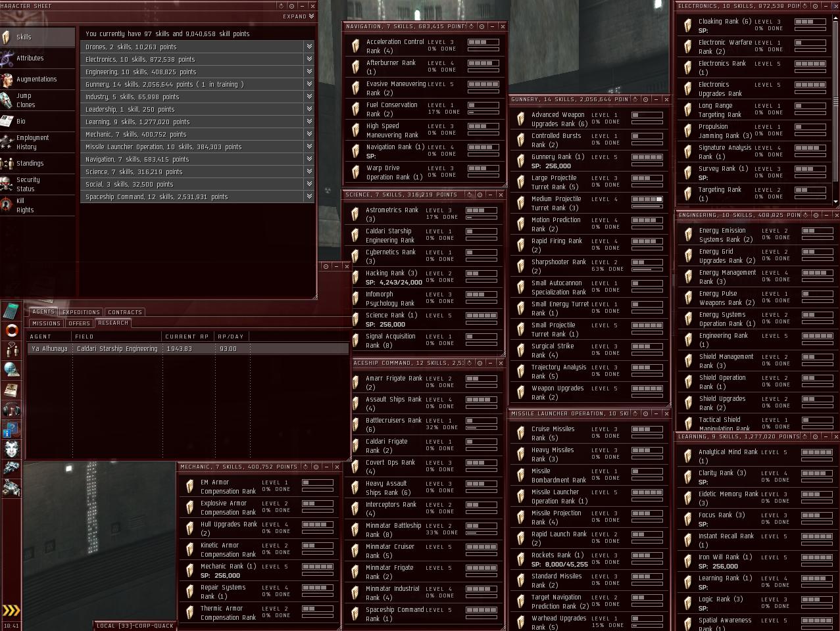840x631 pixels.
Task: Select the Research sub-tab
Action: tap(113, 323)
